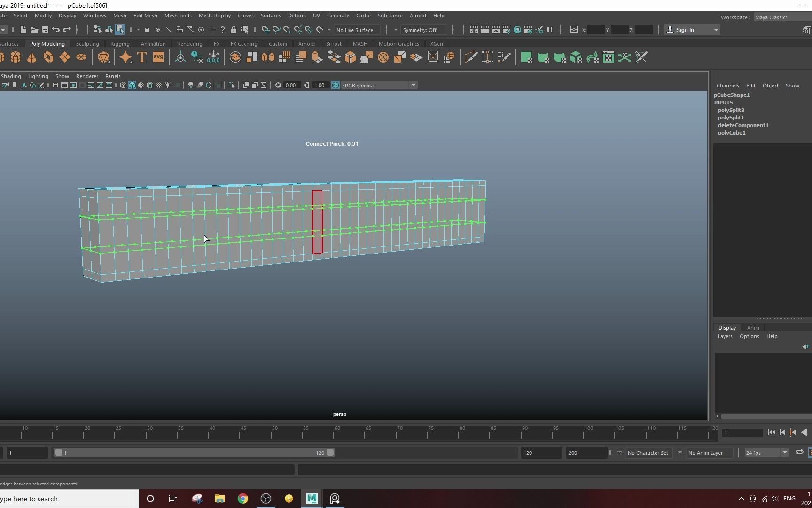Open the Mesh Tools menu
This screenshot has height=508, width=812.
coord(178,16)
